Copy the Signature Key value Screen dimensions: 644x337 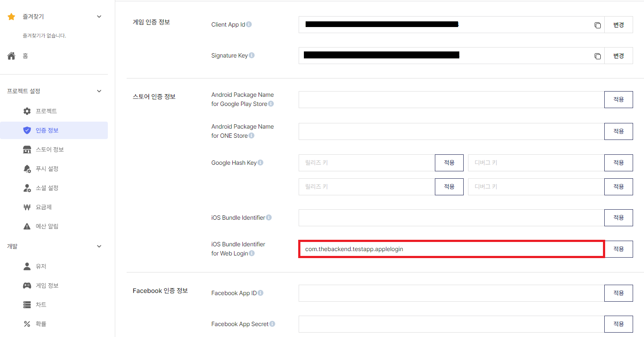(x=598, y=56)
